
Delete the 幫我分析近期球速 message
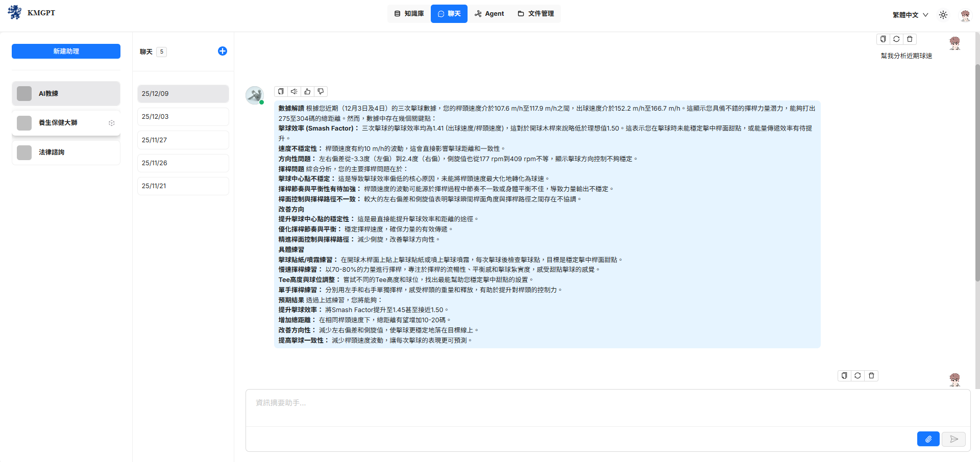[910, 39]
